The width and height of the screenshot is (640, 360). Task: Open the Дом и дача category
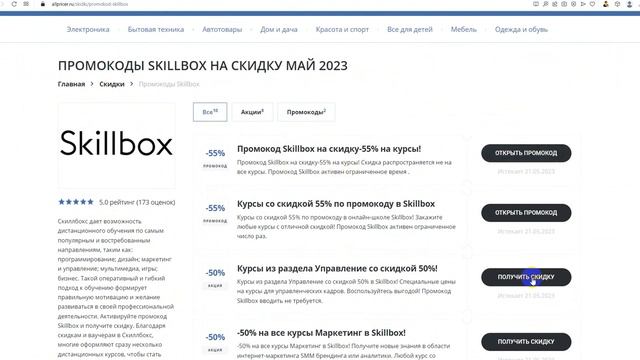tap(279, 29)
